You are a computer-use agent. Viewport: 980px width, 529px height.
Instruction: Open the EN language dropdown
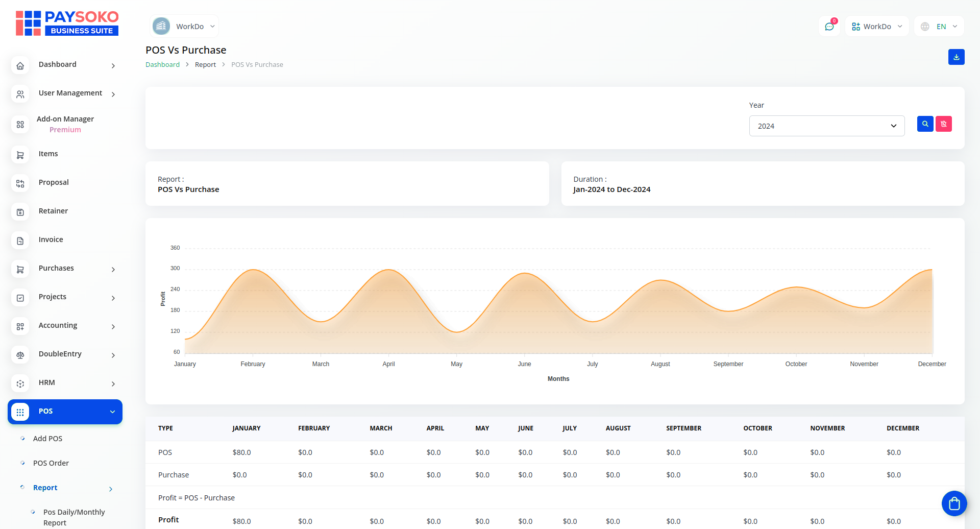pos(939,27)
